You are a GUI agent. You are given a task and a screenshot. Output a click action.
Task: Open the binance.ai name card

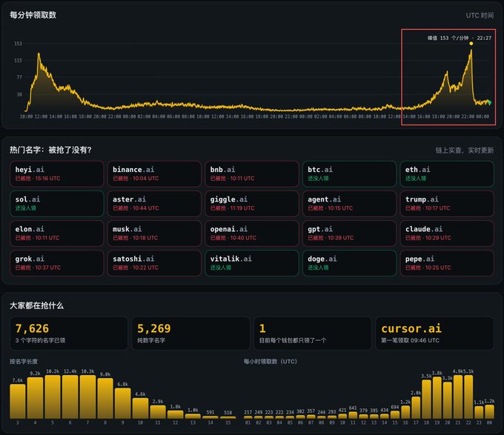154,174
